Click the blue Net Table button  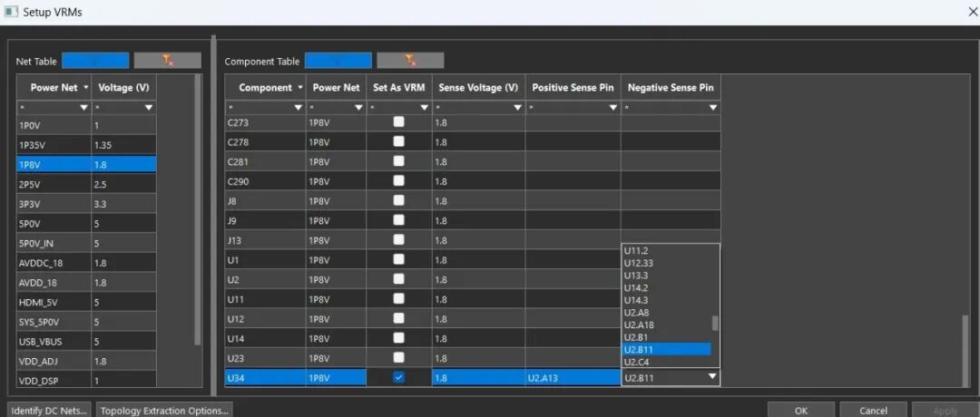(95, 61)
